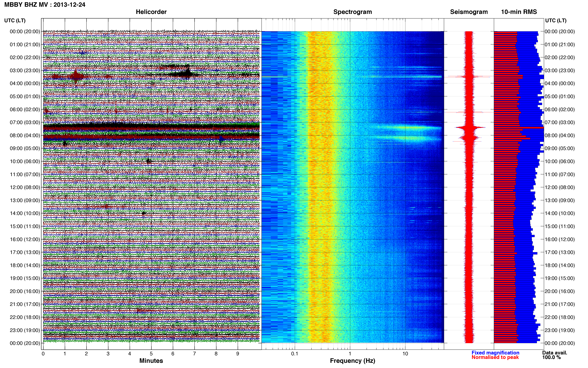Click the right '01:00 (21:00)' time label
The width and height of the screenshot is (588, 368).
(560, 45)
